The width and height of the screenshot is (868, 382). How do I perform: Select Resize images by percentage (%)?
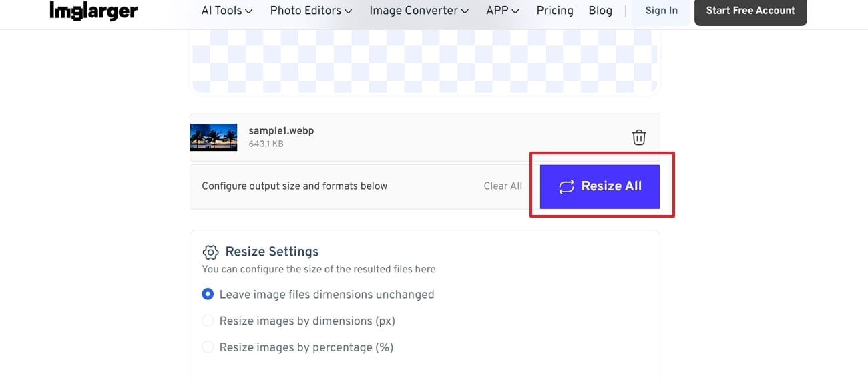coord(208,347)
